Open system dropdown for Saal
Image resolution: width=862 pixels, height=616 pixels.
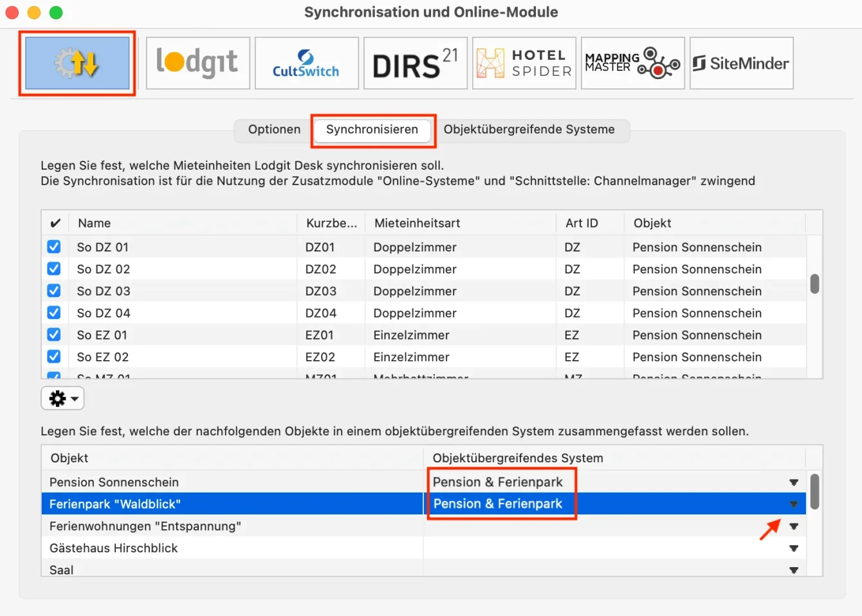(794, 570)
